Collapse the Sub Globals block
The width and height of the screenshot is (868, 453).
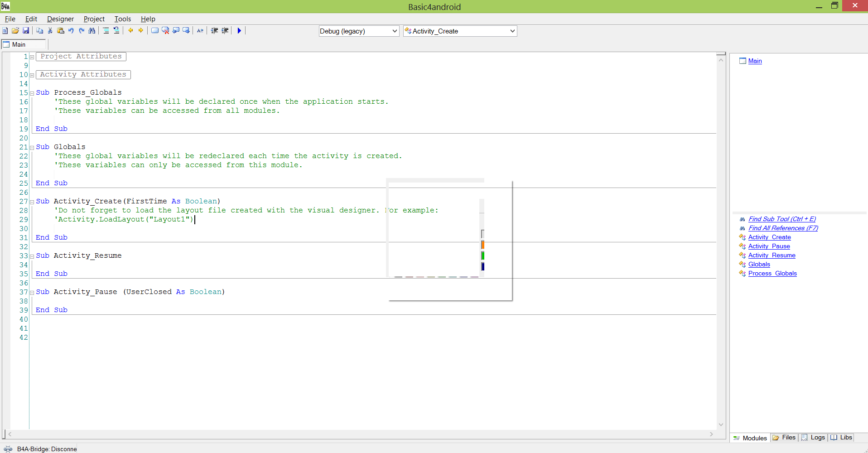click(32, 148)
